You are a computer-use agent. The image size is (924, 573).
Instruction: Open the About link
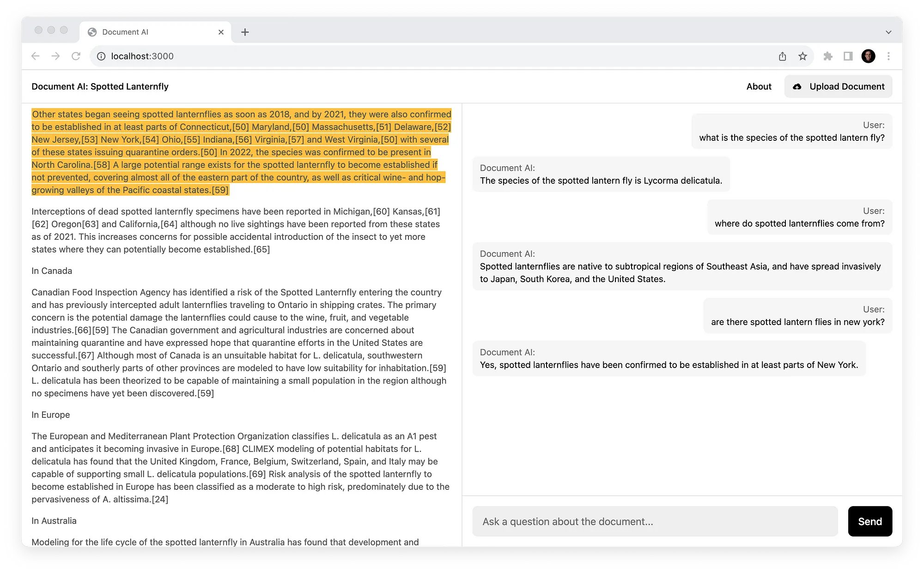759,86
